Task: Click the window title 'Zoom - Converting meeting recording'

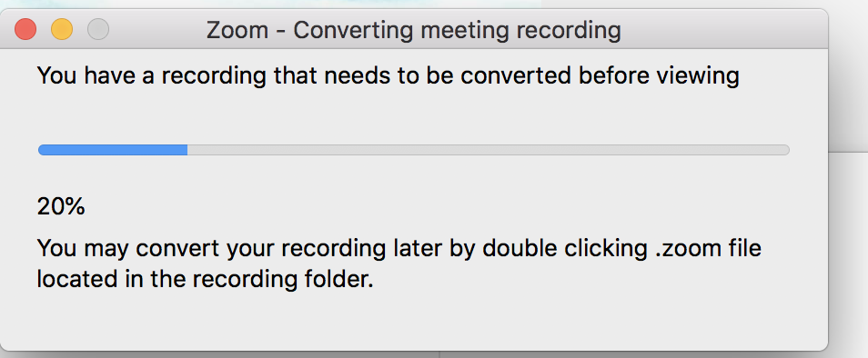Action: 413,30
